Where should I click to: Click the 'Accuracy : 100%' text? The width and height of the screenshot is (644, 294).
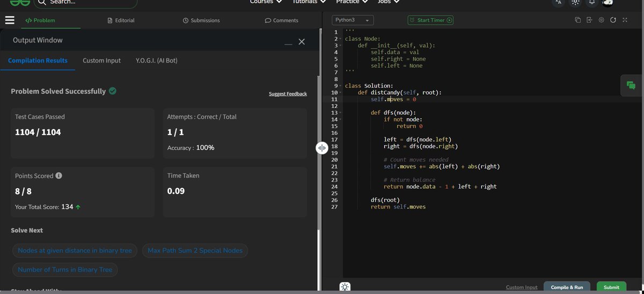(191, 147)
